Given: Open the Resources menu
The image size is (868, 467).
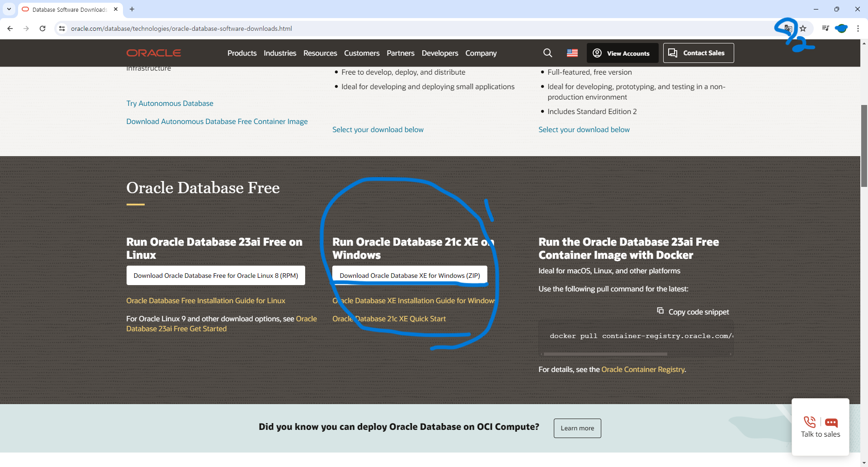Looking at the screenshot, I should pyautogui.click(x=320, y=53).
